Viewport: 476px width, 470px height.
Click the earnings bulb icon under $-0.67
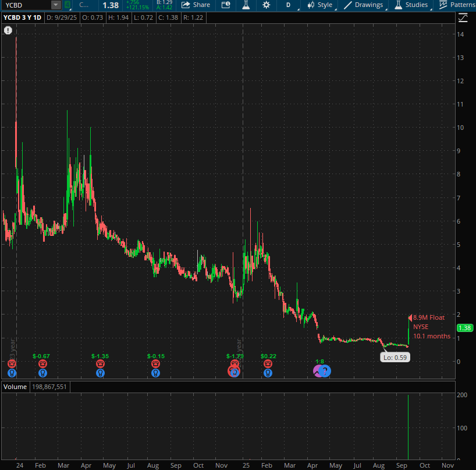point(43,373)
